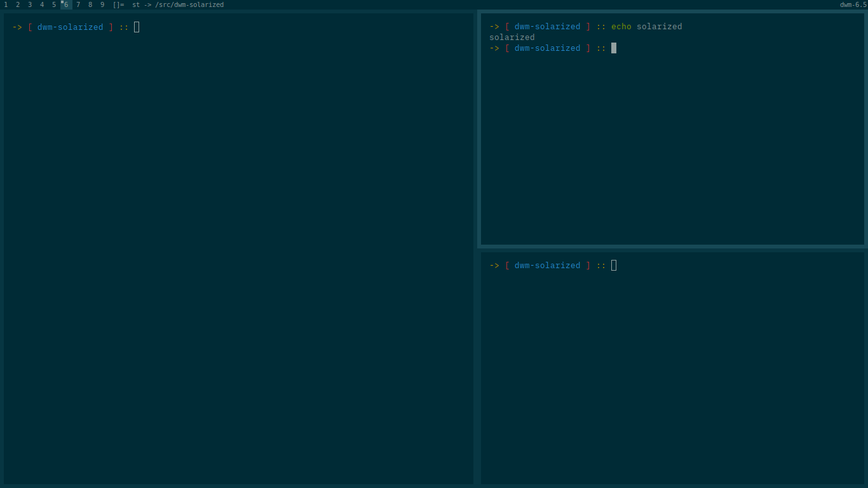Focus the bottom-right terminal at its prompt cursor

[614, 265]
